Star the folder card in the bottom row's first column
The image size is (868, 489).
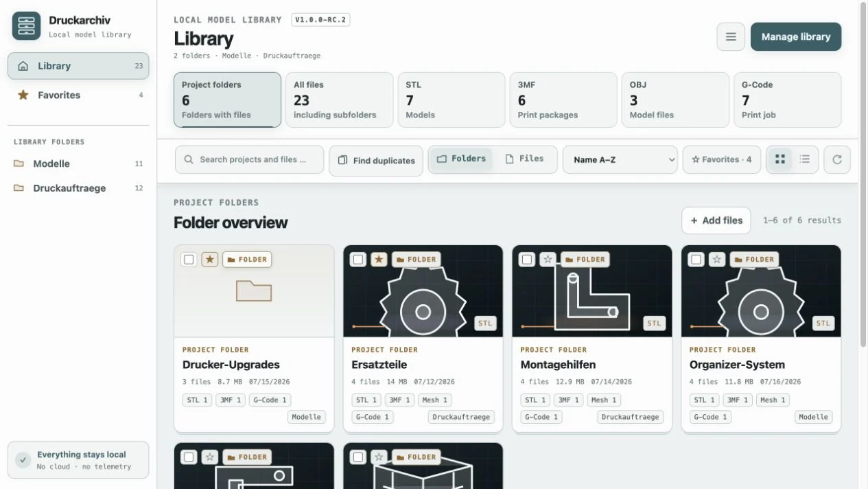(x=210, y=457)
